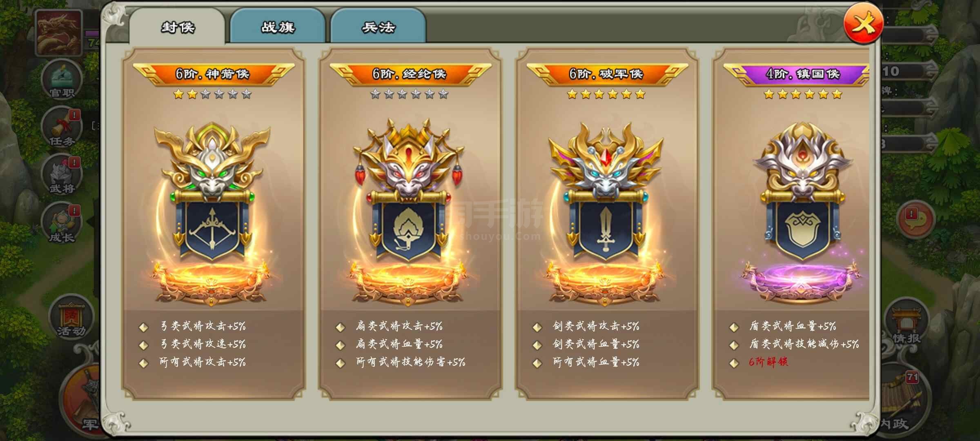Screen dimensions: 980x441
Task: Click the 6阶解锁 red locked text
Action: coord(768,362)
